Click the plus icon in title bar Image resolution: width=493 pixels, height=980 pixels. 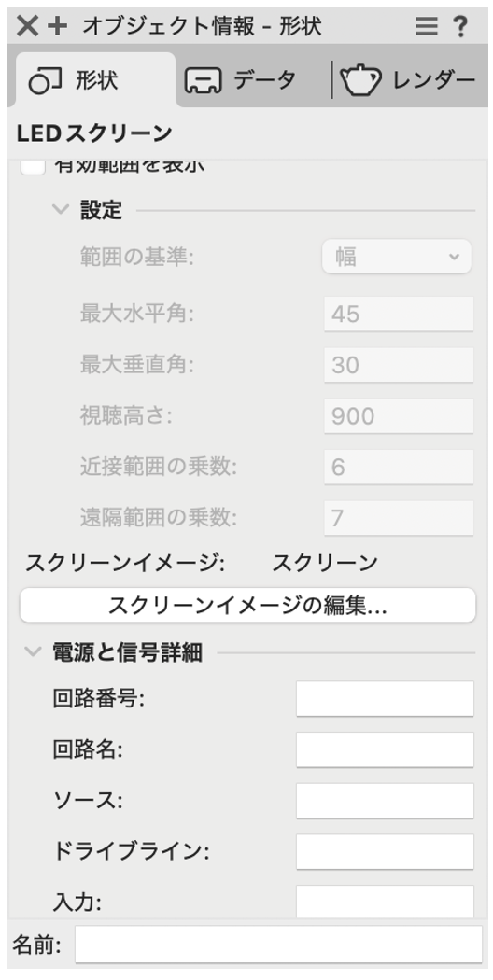pos(57,26)
